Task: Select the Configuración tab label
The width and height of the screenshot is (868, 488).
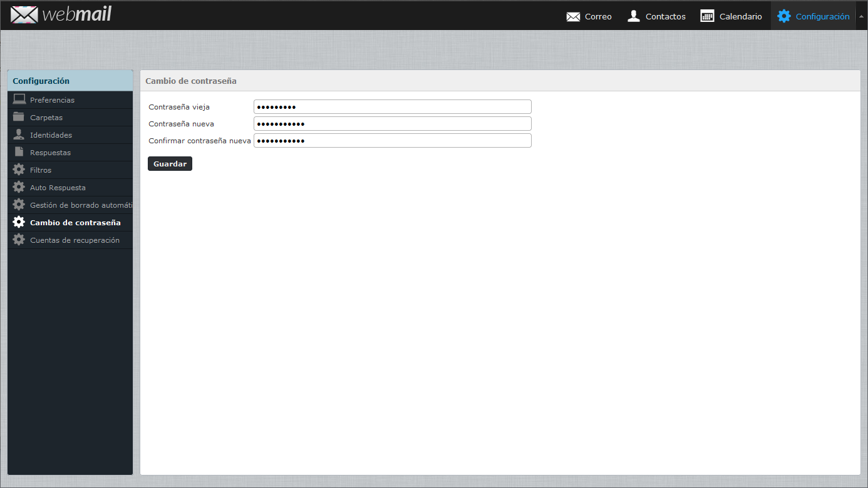Action: click(x=822, y=17)
